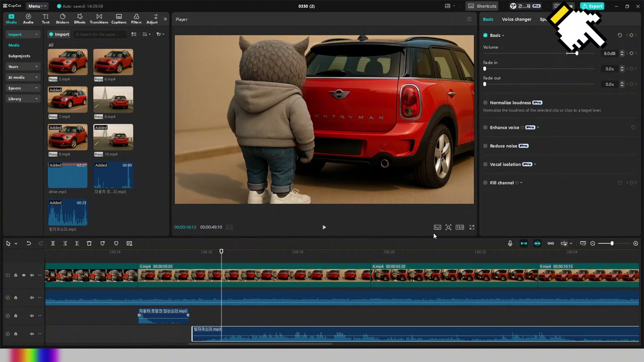
Task: Open the caption editing tool icon
Action: point(129,244)
